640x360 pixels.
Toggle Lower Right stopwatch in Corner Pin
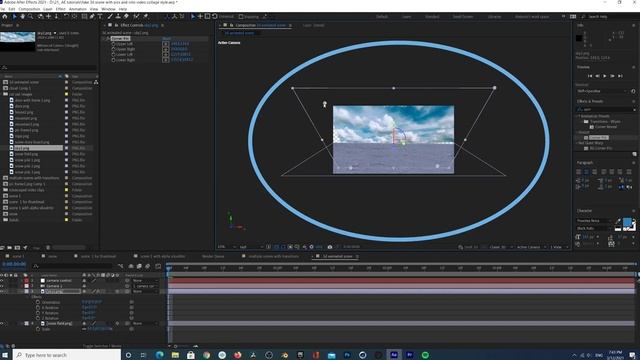[113, 60]
